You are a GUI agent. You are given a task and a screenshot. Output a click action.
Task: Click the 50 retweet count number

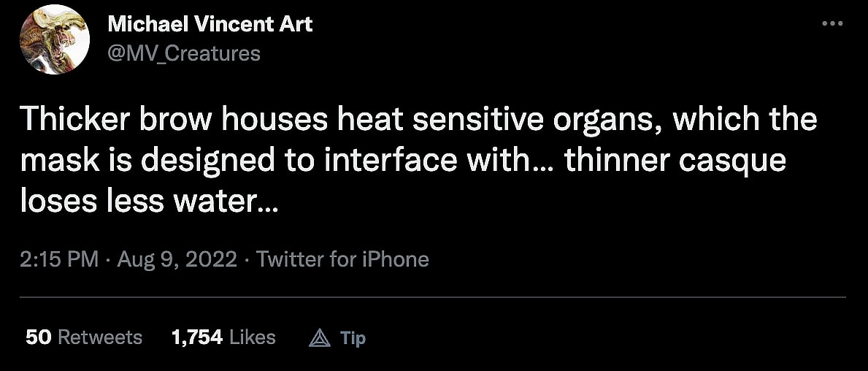[x=38, y=337]
